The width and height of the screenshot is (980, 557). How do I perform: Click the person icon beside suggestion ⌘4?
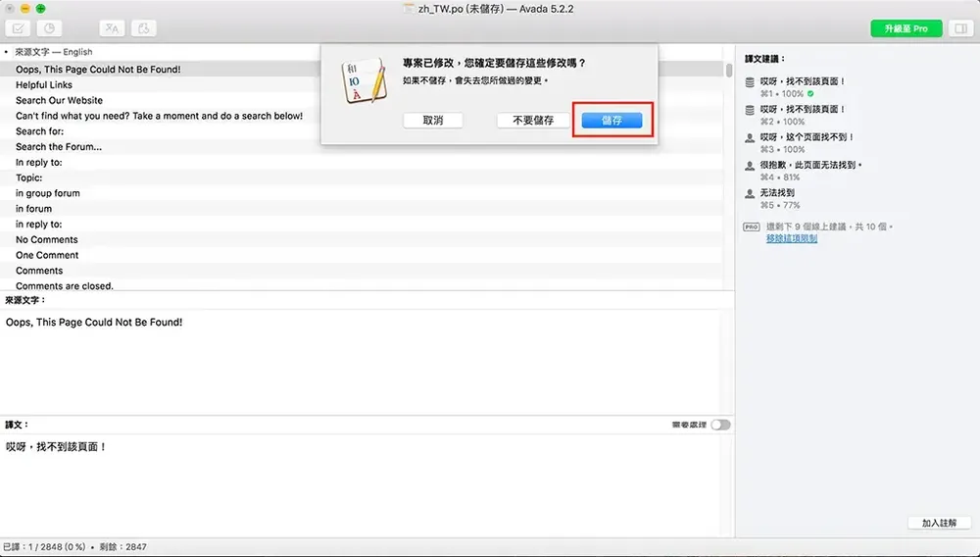(x=750, y=167)
